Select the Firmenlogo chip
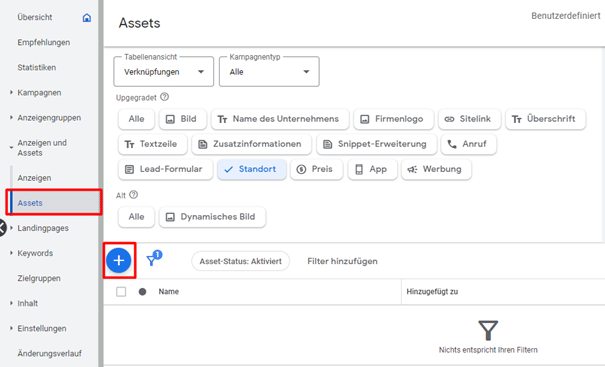This screenshot has width=605, height=367. pos(394,119)
